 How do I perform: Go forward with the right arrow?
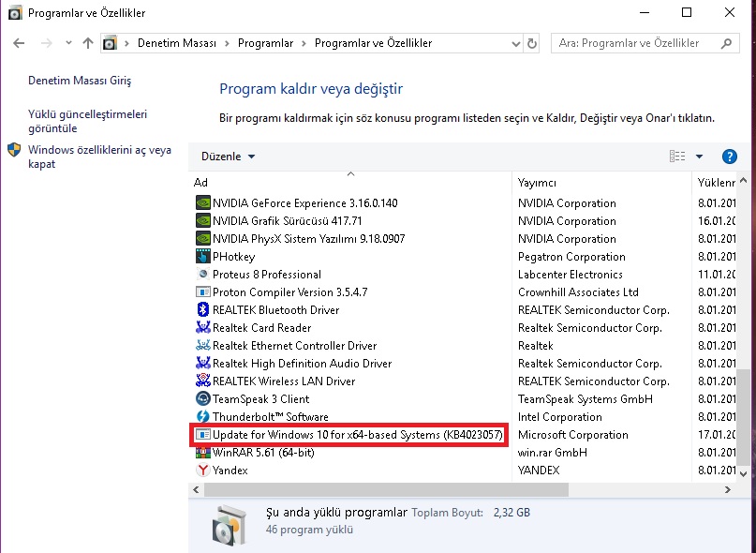(46, 43)
